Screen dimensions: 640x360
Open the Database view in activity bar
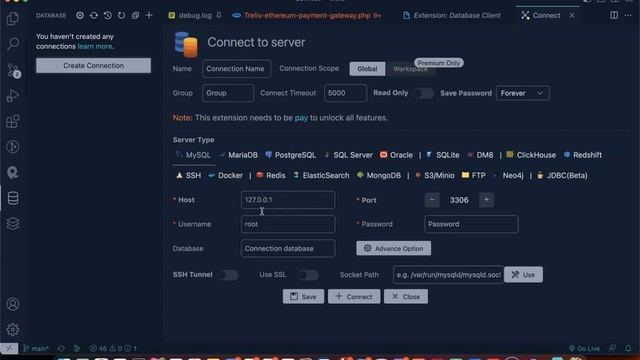coord(13,198)
